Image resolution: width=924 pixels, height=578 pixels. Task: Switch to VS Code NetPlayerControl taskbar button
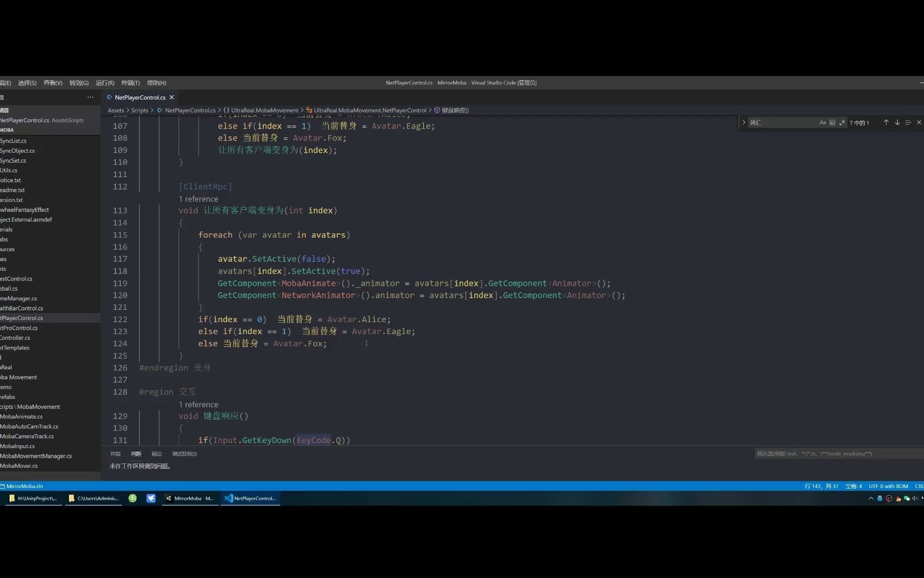(x=250, y=498)
